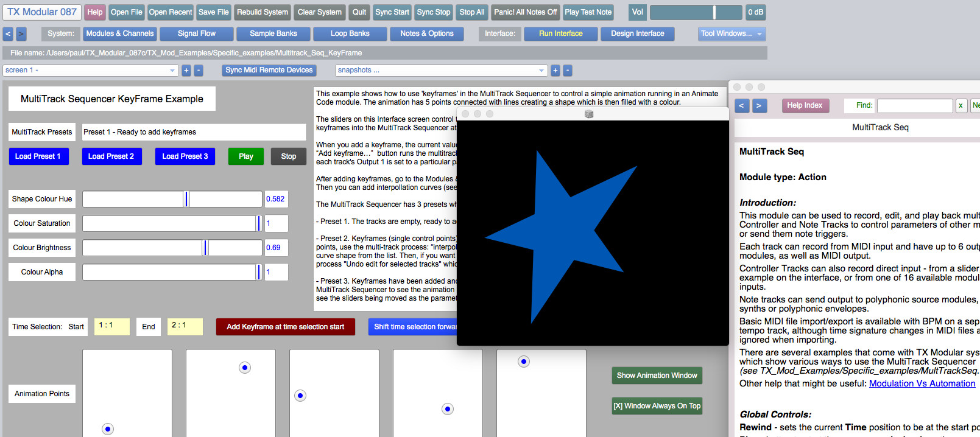Load Preset 2
The height and width of the screenshot is (437, 980).
point(111,156)
